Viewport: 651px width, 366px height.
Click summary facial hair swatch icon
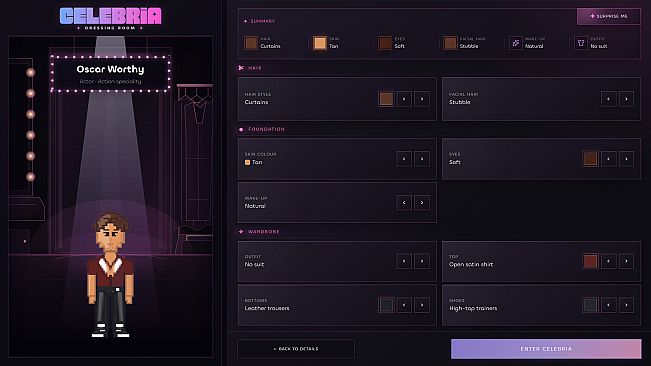point(450,43)
